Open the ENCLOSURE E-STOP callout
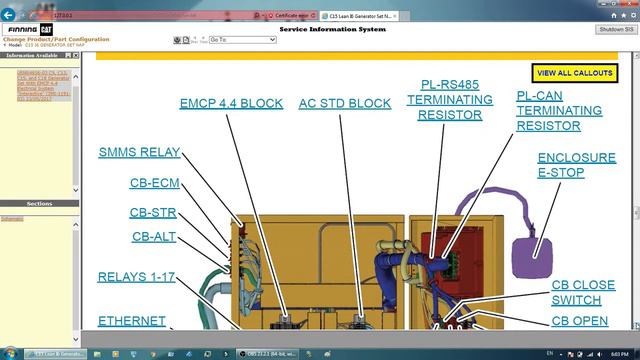Image resolution: width=640 pixels, height=360 pixels. [576, 165]
